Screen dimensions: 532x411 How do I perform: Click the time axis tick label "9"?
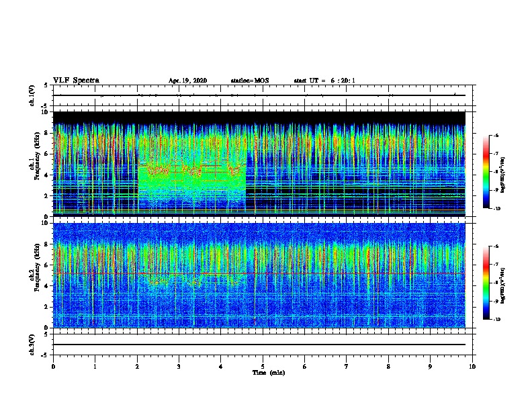(x=430, y=367)
